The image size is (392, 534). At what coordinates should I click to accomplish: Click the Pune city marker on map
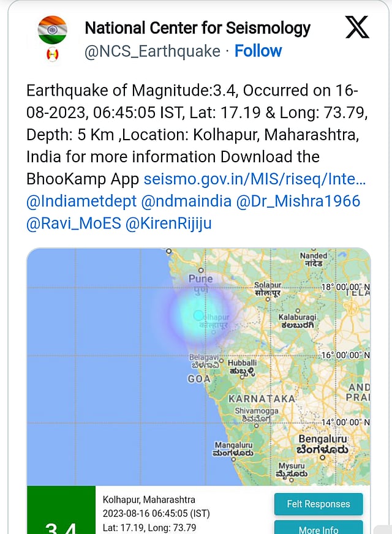(x=201, y=271)
